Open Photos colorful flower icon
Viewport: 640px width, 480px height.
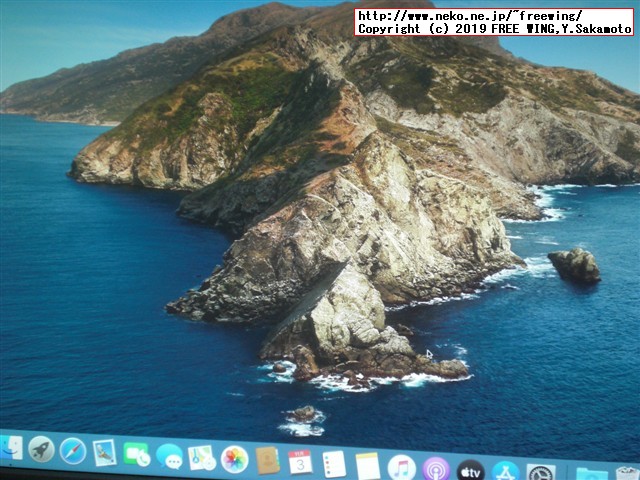pyautogui.click(x=235, y=460)
